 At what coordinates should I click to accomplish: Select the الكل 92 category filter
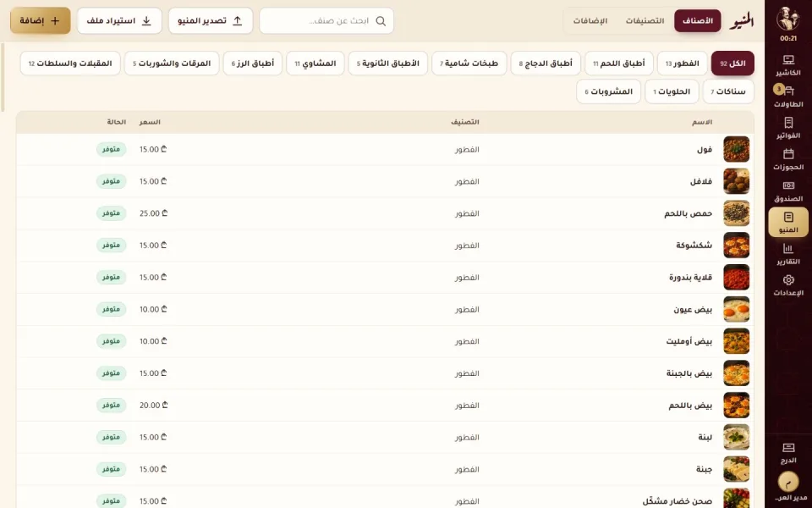point(732,63)
